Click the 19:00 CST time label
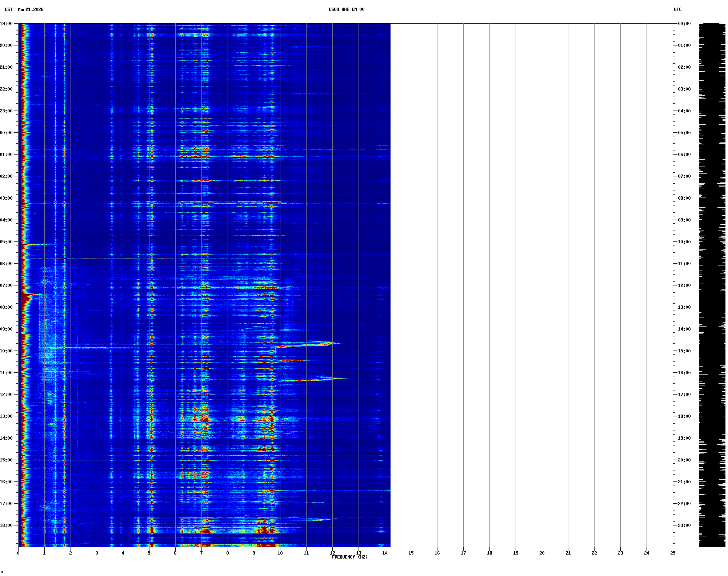The height and width of the screenshot is (576, 728). coord(6,24)
